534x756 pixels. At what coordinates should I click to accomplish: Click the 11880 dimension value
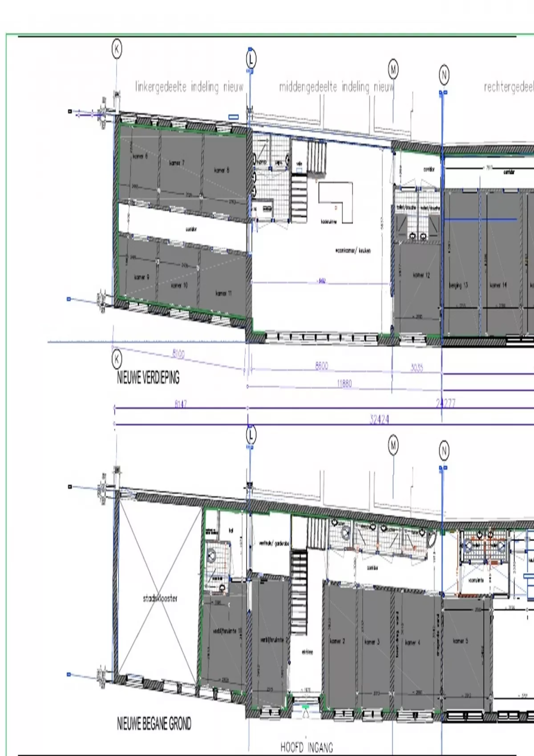[344, 383]
